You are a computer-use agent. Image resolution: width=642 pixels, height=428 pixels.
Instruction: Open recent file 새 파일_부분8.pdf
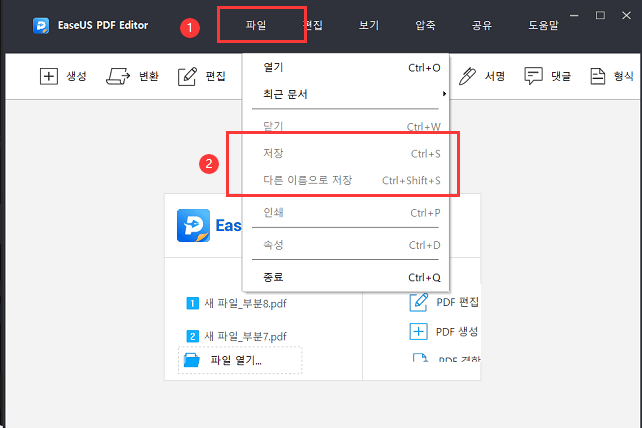[243, 303]
